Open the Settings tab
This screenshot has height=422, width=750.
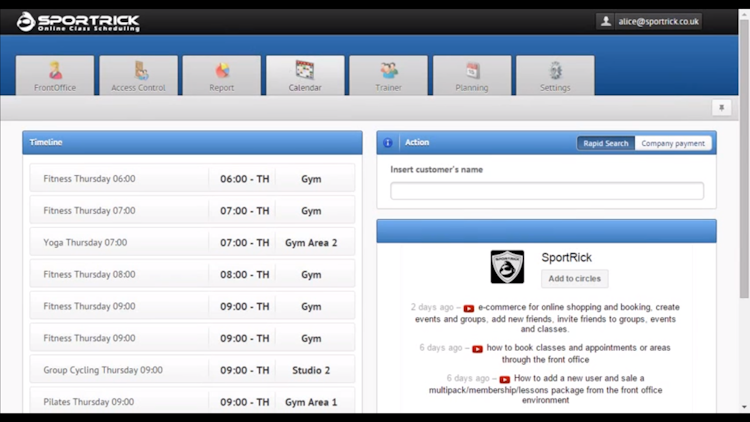(555, 76)
